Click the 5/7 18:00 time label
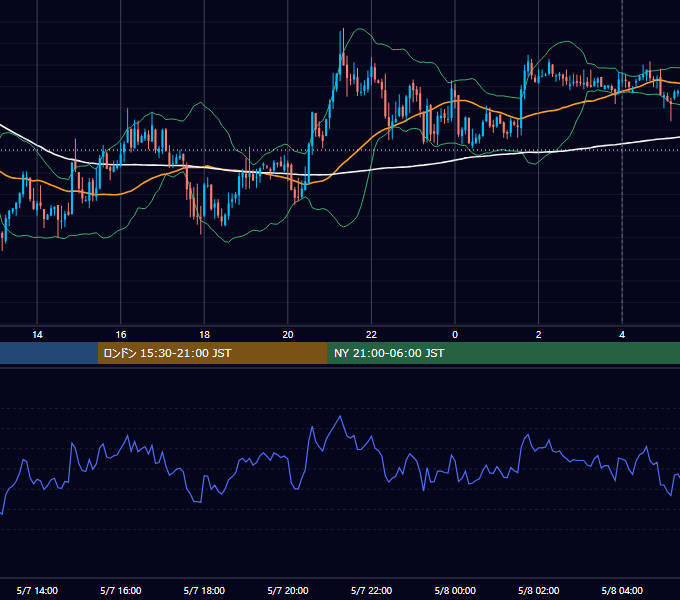The width and height of the screenshot is (680, 600). [x=204, y=590]
